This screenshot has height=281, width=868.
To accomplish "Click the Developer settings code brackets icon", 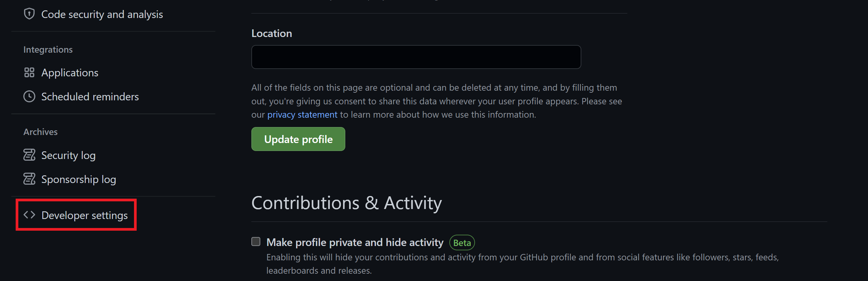I will [29, 215].
